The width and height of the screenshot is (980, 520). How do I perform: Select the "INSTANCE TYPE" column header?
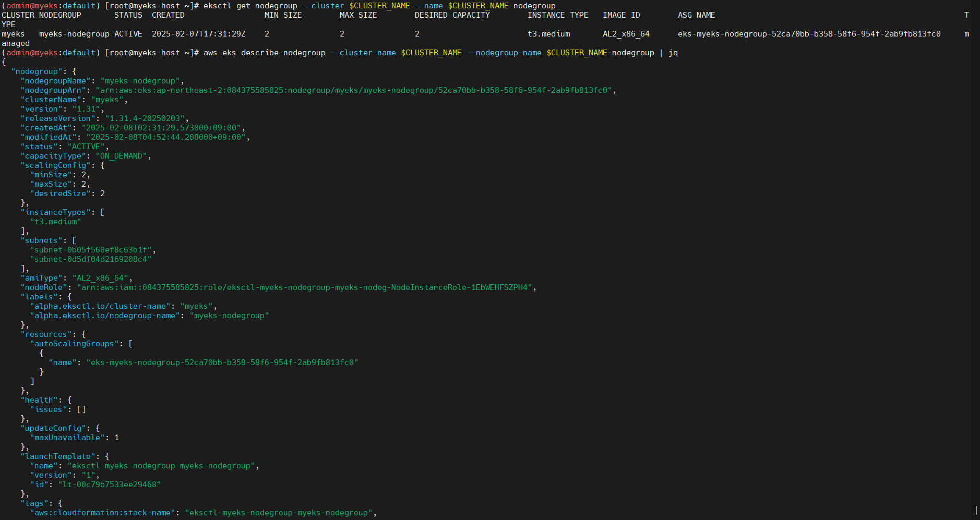[x=558, y=15]
